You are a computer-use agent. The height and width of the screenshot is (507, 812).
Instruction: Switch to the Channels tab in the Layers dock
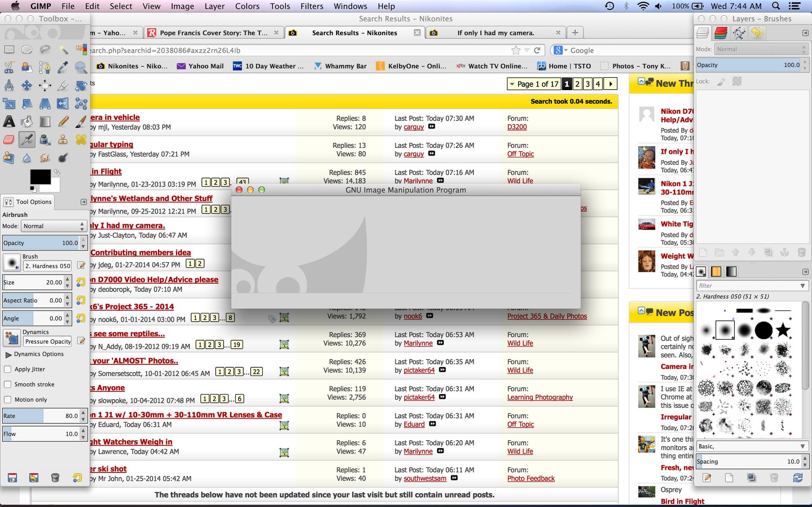(x=721, y=33)
